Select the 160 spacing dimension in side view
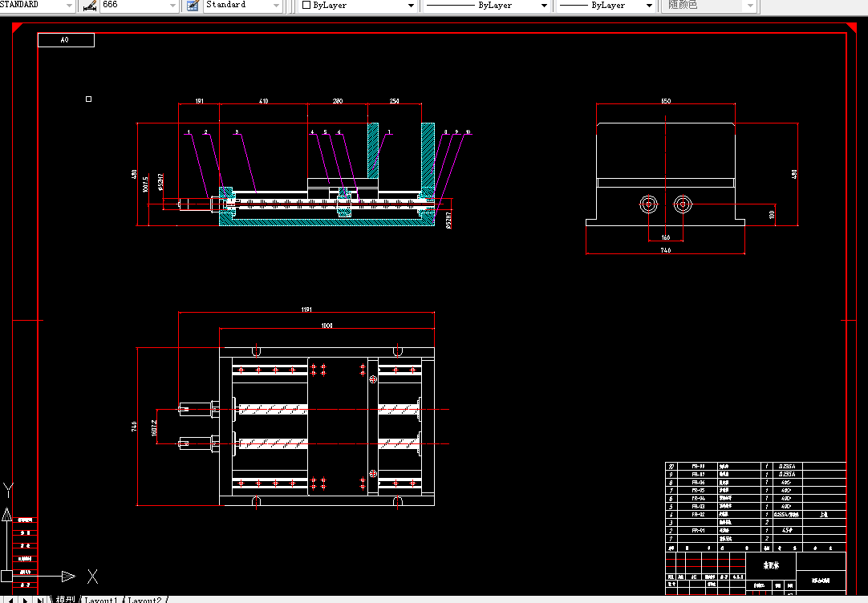 coord(666,237)
